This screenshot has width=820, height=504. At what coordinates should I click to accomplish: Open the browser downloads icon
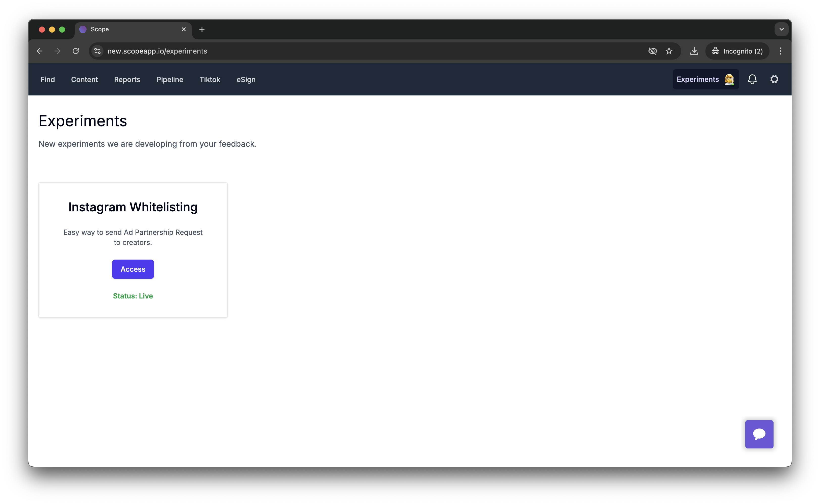694,51
